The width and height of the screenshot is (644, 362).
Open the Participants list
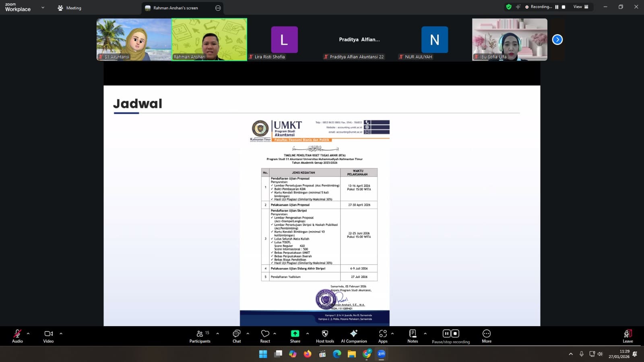(200, 336)
